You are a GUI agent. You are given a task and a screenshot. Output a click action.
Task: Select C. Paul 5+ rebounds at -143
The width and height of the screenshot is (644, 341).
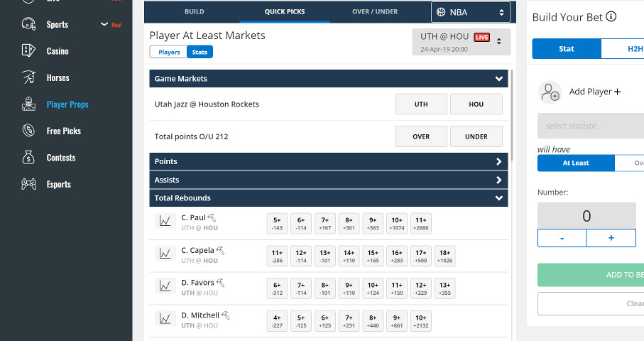tap(277, 224)
